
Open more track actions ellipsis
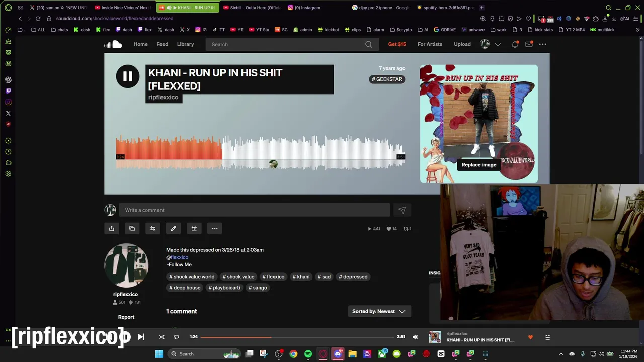(215, 229)
